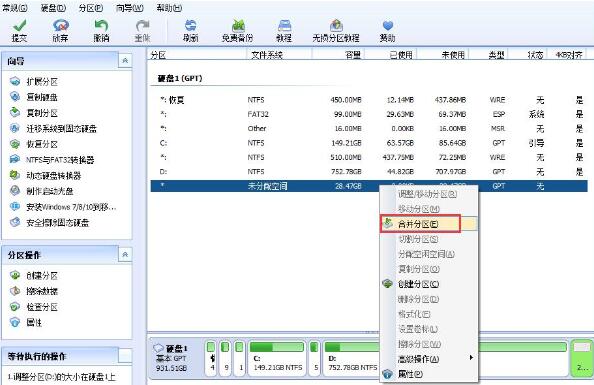
Task: Sort by the 分区 column header
Action: tap(197, 55)
